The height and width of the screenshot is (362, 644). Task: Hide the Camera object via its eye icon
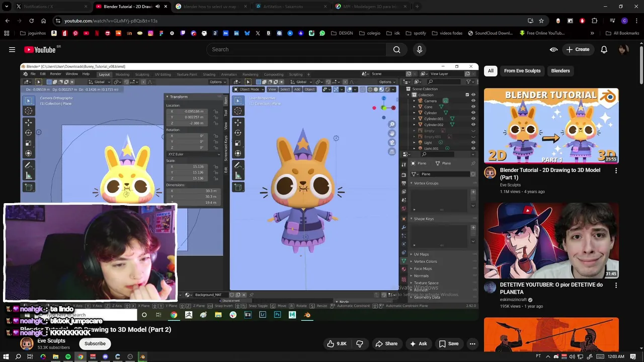[x=473, y=101]
